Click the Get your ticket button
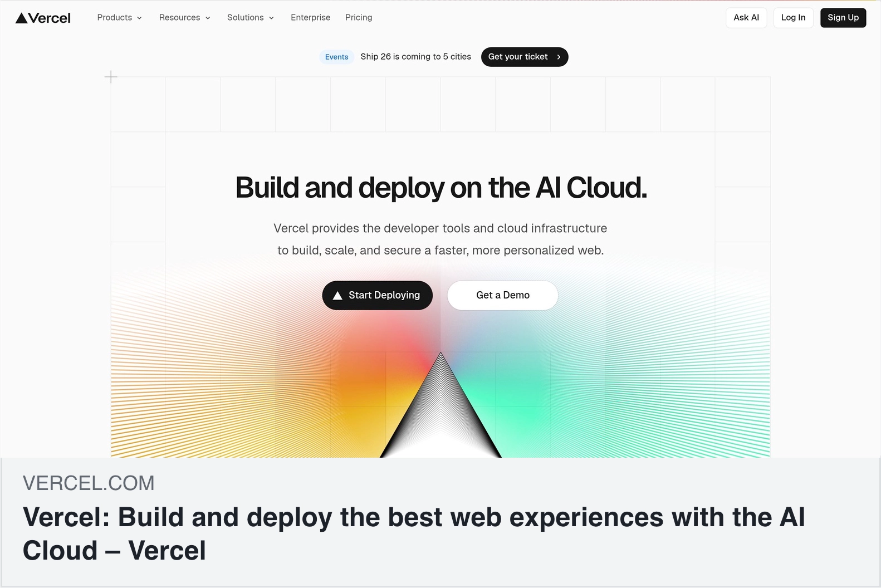 point(525,57)
